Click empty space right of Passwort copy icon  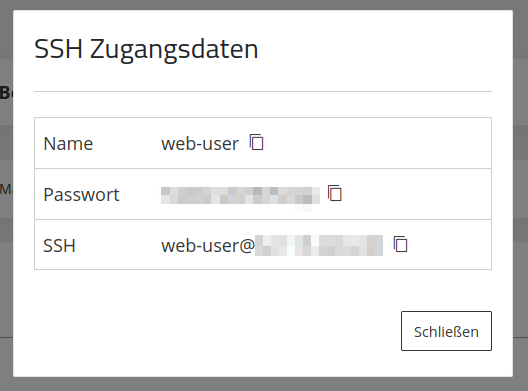click(417, 194)
